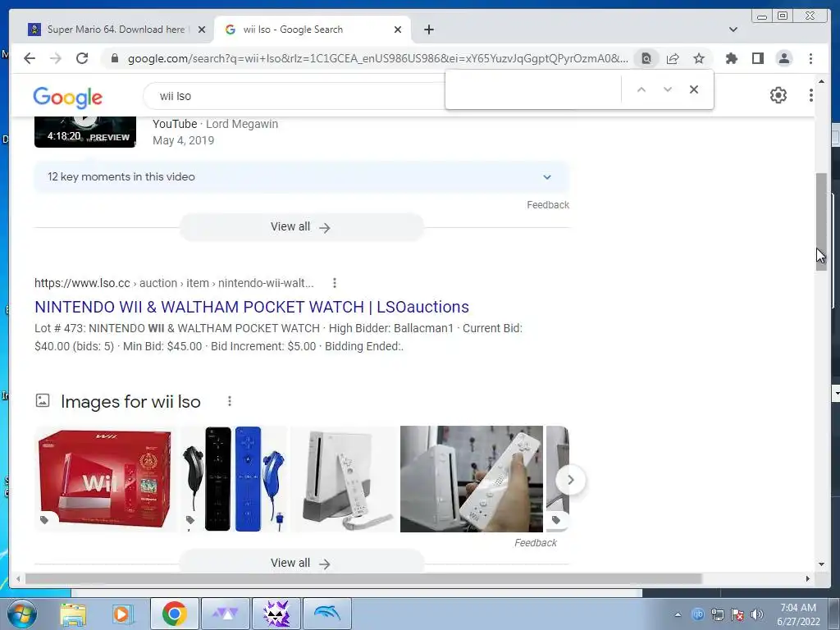Open NINTENDO WII & WALTHAM POCKET WATCH link

pos(252,307)
